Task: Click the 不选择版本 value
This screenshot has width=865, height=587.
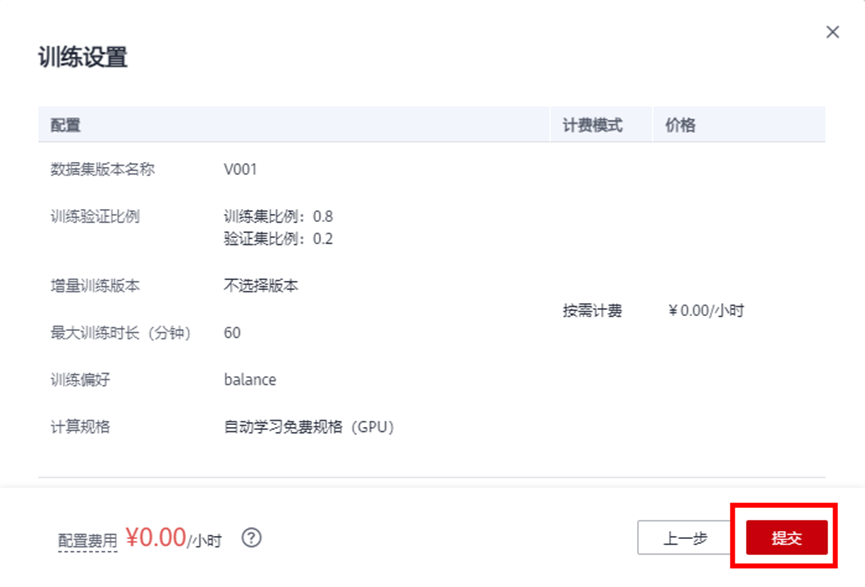Action: pos(261,285)
